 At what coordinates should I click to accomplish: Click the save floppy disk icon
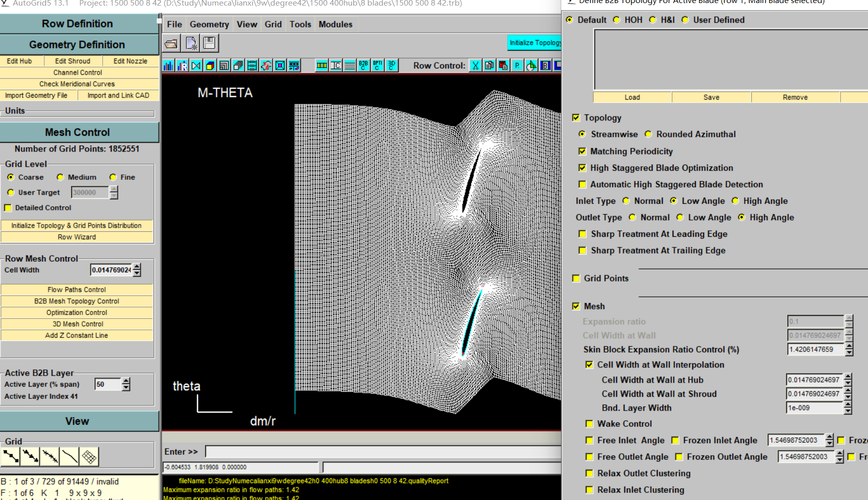(209, 44)
